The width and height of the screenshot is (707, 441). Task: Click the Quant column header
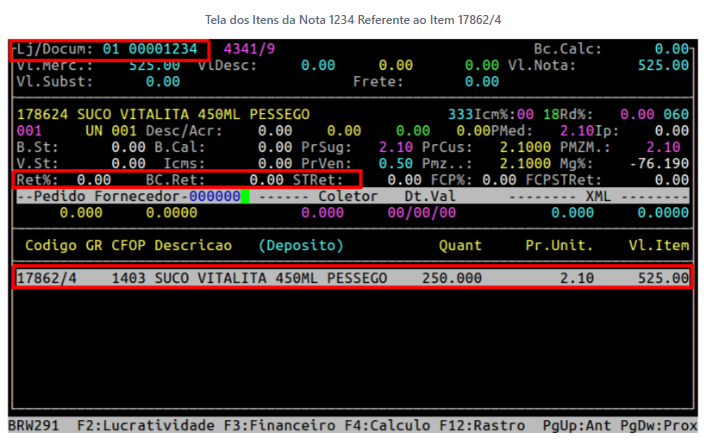pyautogui.click(x=459, y=245)
